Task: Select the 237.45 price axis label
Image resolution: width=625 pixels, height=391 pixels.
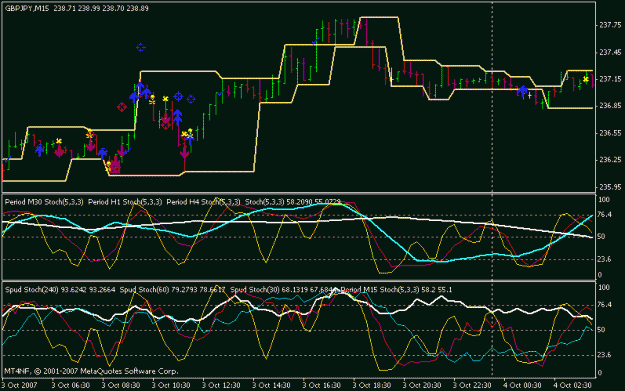Action: tap(610, 52)
